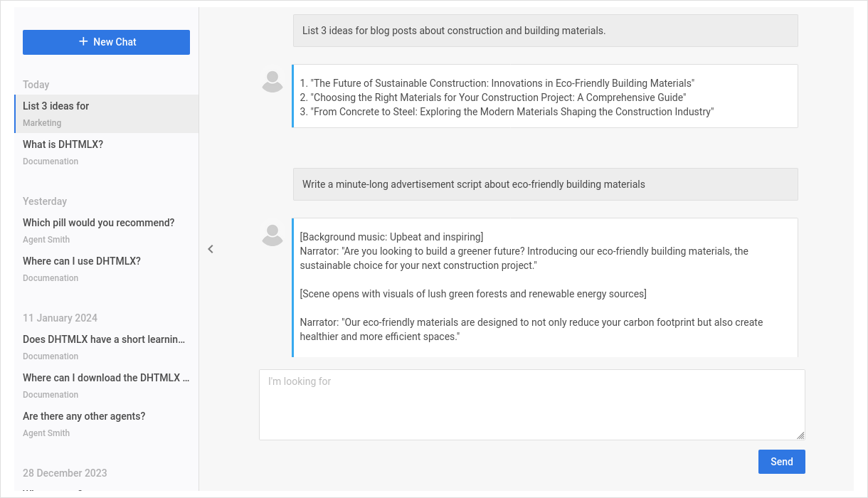Collapse the sidebar using the left chevron
The image size is (868, 498).
coord(211,249)
